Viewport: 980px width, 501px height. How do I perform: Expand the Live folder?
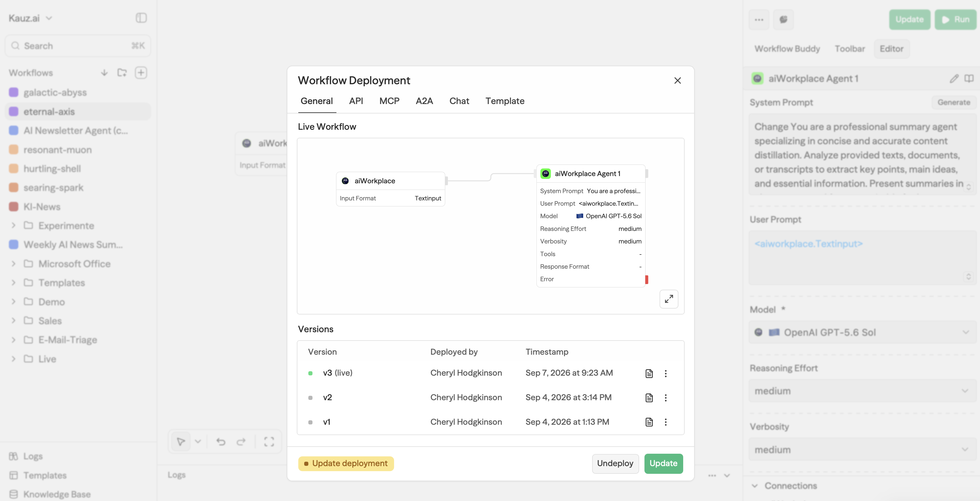[14, 359]
